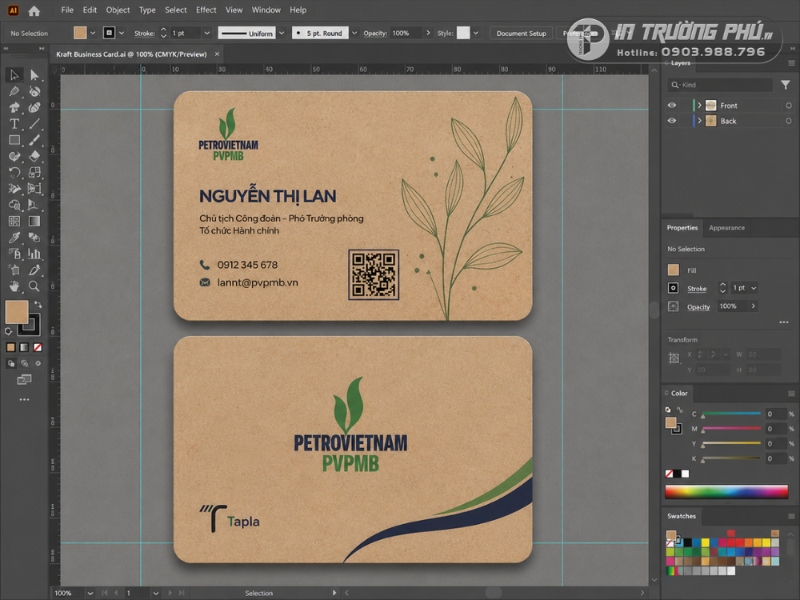Select the Rotate tool

click(14, 172)
